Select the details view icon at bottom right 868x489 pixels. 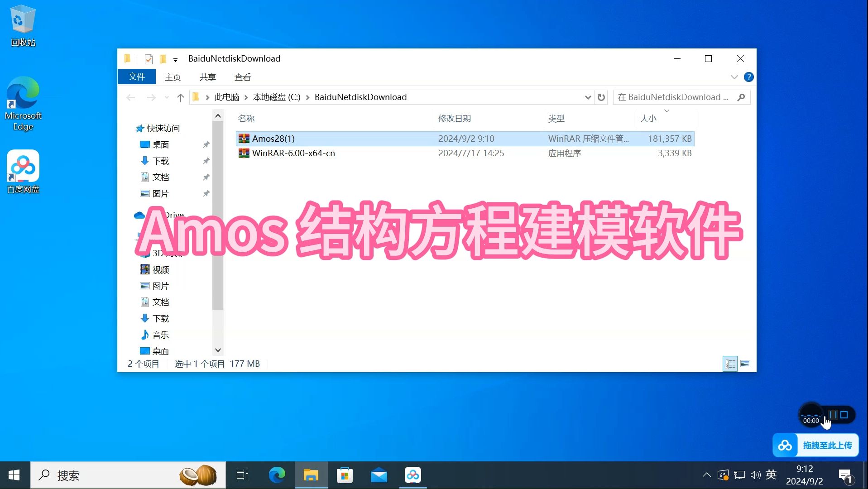(x=729, y=363)
